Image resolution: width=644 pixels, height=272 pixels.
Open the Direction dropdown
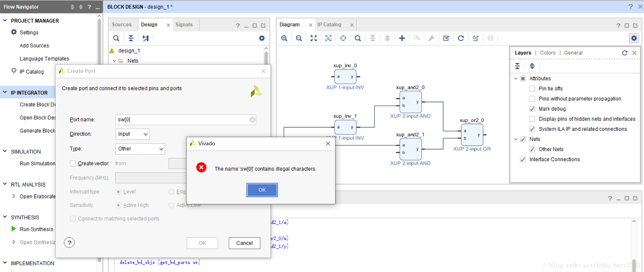point(132,134)
